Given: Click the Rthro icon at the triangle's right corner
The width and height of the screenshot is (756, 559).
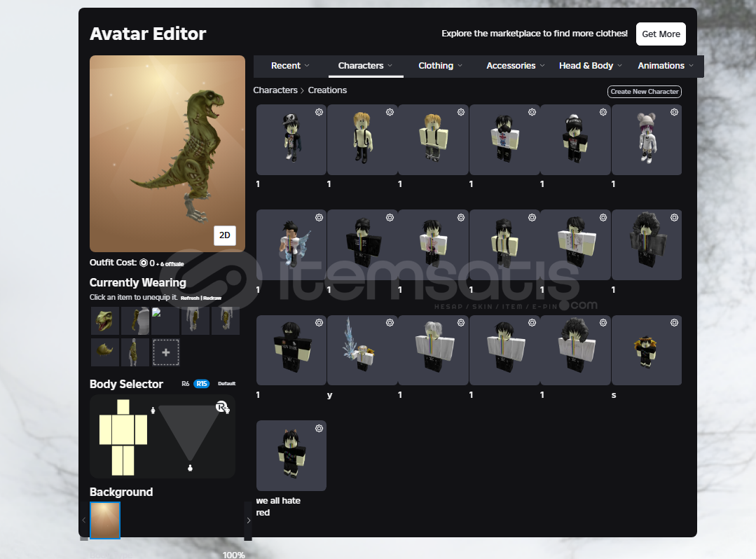Looking at the screenshot, I should tap(222, 407).
